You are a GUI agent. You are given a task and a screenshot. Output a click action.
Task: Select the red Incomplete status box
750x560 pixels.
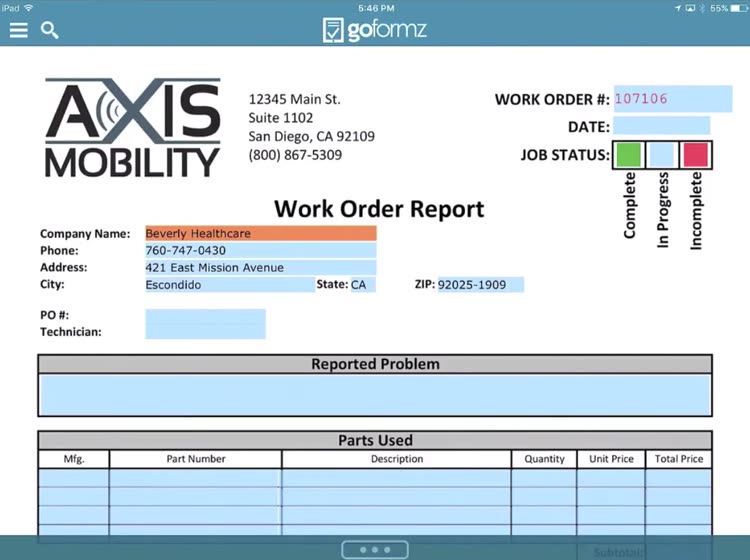[696, 155]
